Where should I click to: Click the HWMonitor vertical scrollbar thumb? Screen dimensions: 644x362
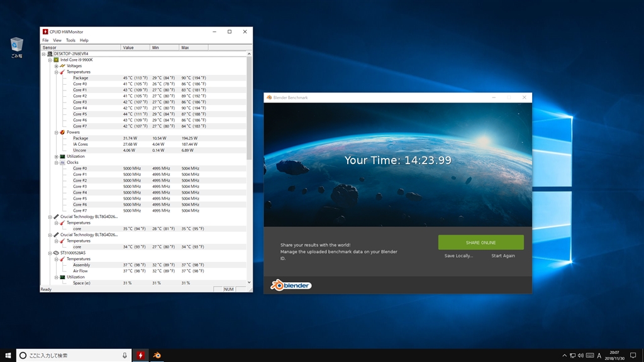pos(249,108)
